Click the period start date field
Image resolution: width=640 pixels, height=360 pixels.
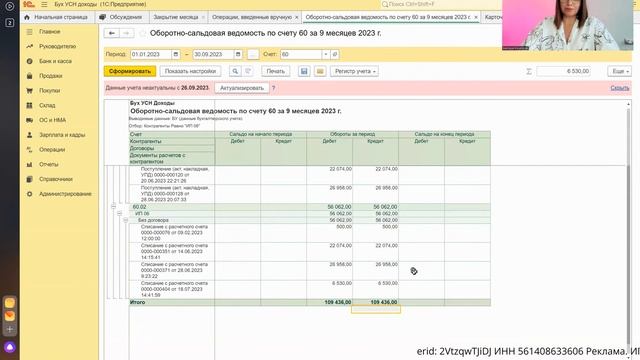151,54
